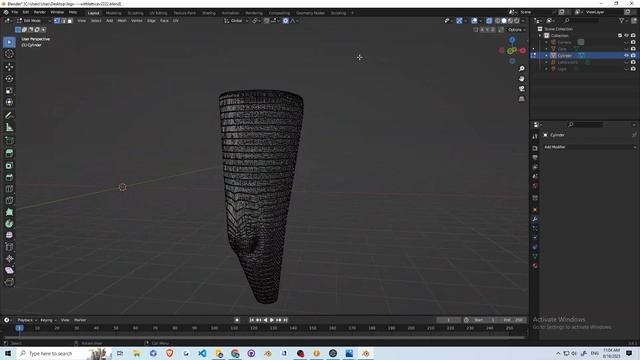Screen dimensions: 640x360
Task: Toggle proportional editing button
Action: point(285,20)
